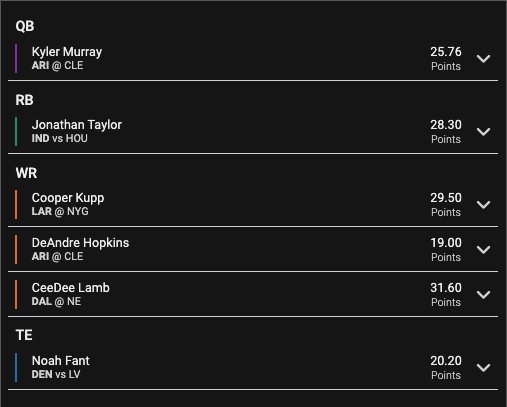Open Cooper Kupp player name
The height and width of the screenshot is (407, 507).
tap(68, 198)
